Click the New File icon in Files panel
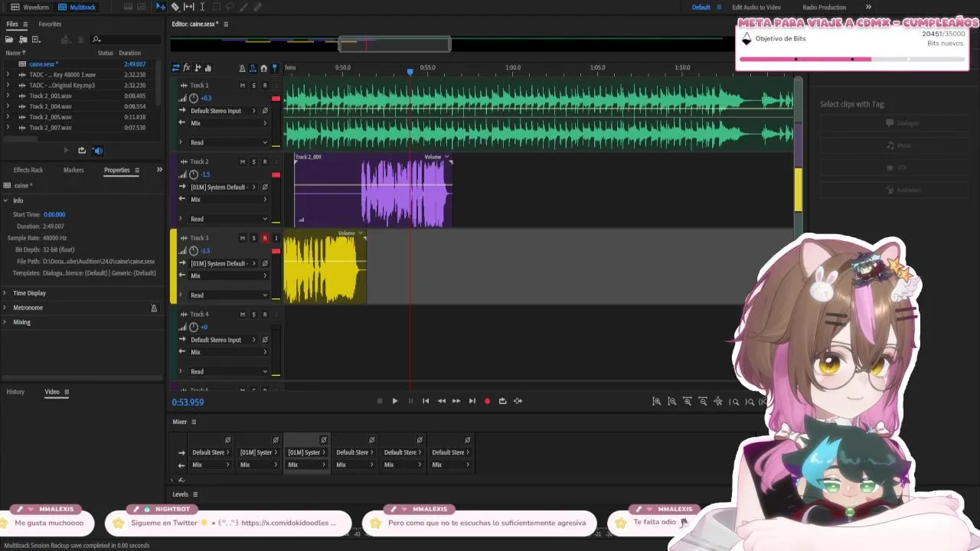 (x=36, y=39)
